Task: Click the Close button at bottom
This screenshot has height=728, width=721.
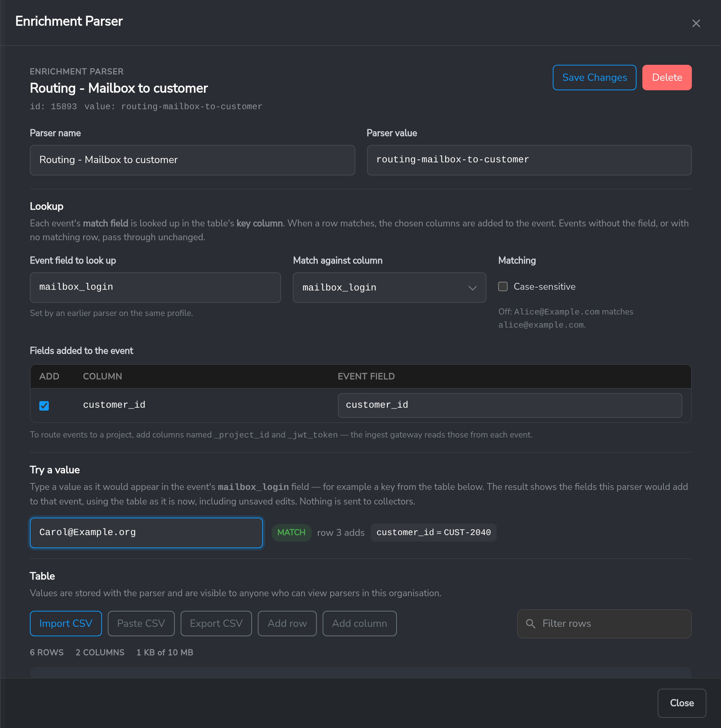Action: (x=682, y=703)
